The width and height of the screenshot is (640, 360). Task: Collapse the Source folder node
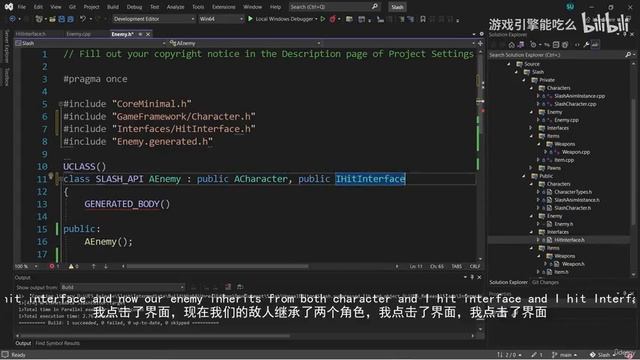509,64
